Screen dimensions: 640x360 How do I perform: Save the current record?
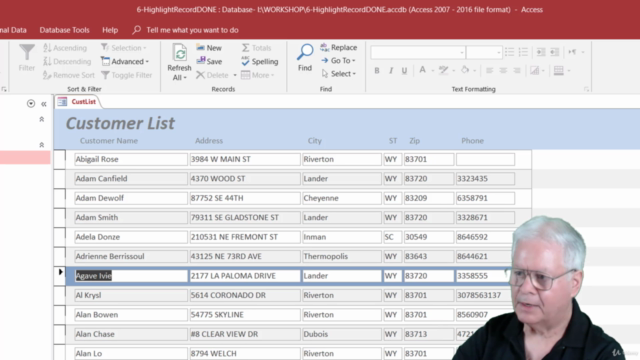(x=209, y=61)
